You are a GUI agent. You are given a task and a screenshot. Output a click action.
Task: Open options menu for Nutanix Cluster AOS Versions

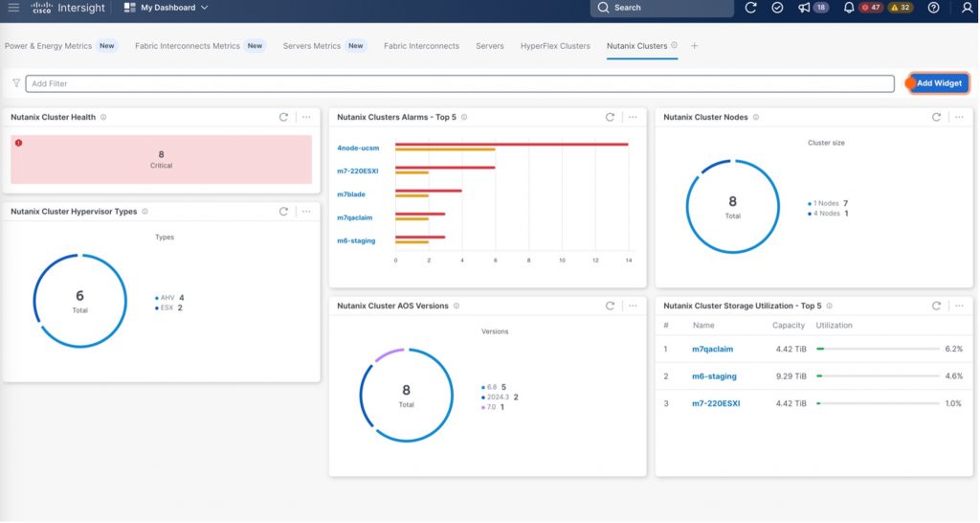[x=632, y=306]
